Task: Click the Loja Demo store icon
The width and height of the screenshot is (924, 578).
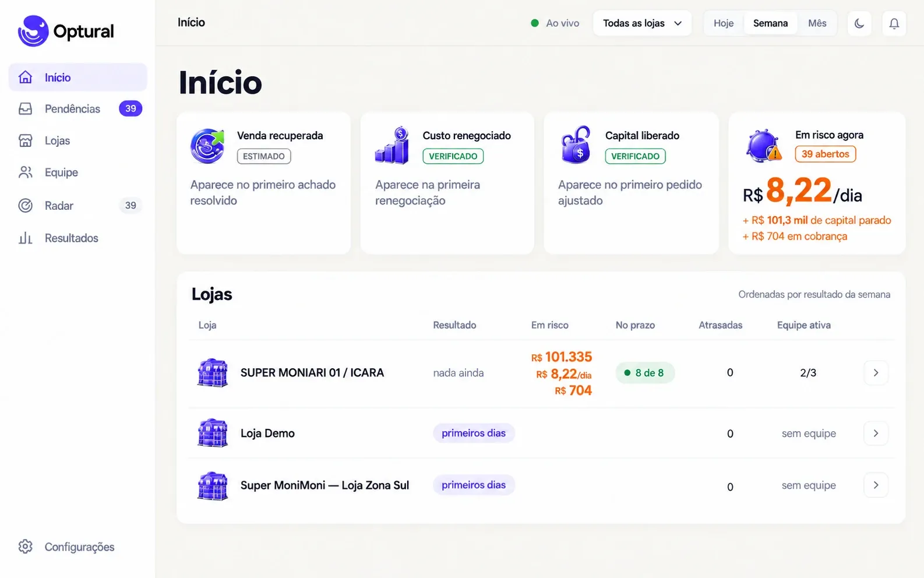Action: pos(213,433)
